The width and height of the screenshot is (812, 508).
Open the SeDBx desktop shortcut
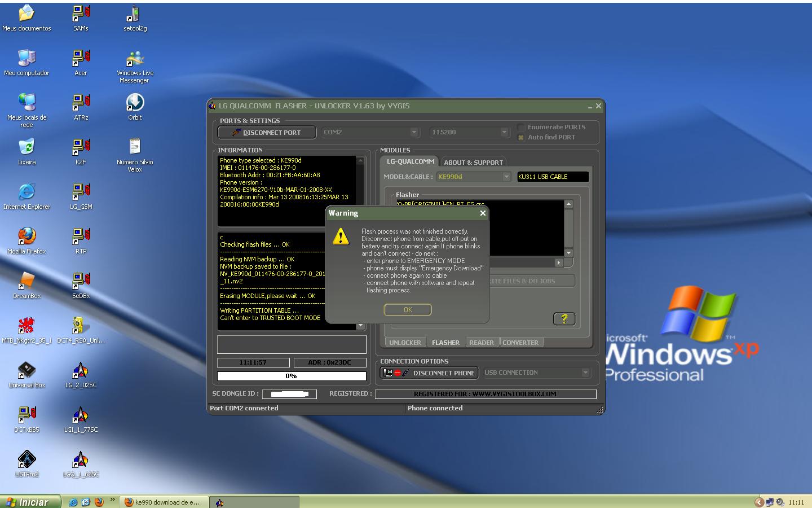(x=81, y=286)
